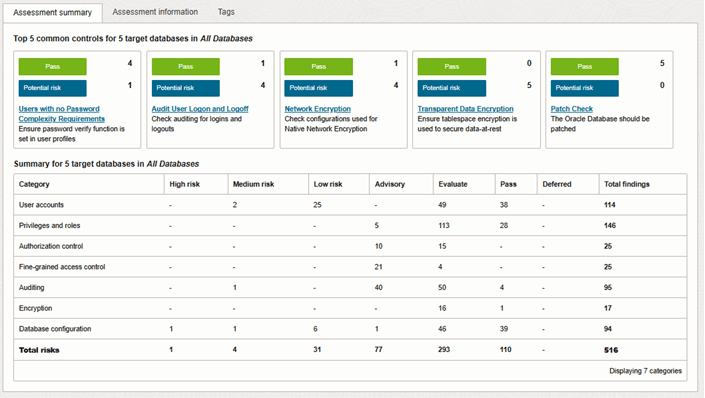Open the Transparent Data Encryption link
This screenshot has width=705, height=398.
click(x=465, y=109)
